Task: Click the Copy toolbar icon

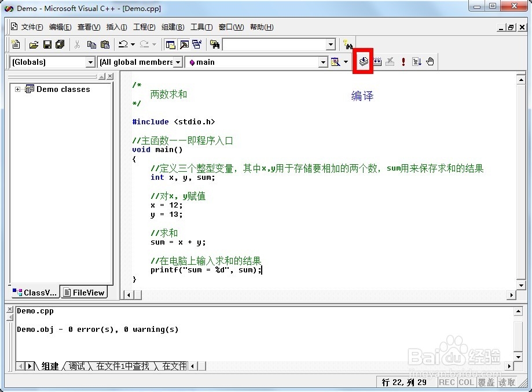Action: click(x=91, y=45)
